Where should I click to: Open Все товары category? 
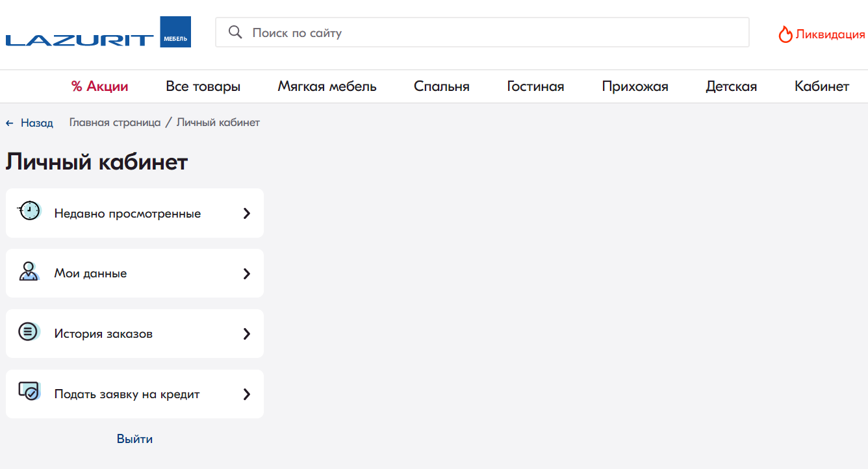coord(203,86)
